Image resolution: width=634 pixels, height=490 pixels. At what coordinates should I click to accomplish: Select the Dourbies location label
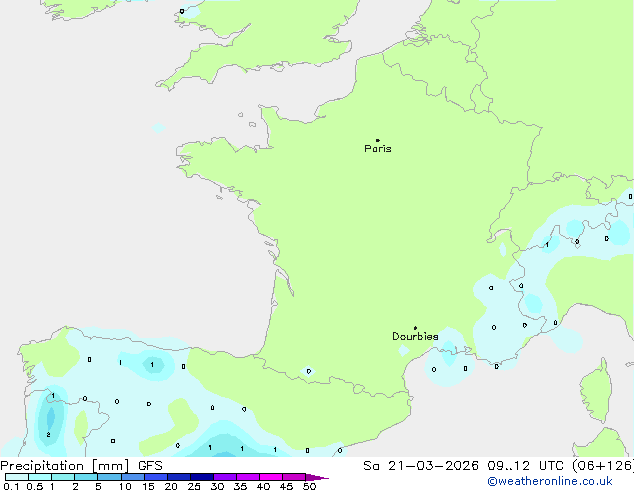tap(415, 336)
